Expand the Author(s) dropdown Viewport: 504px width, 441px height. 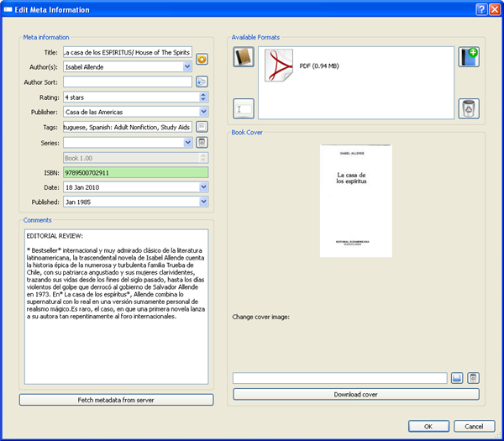(186, 66)
